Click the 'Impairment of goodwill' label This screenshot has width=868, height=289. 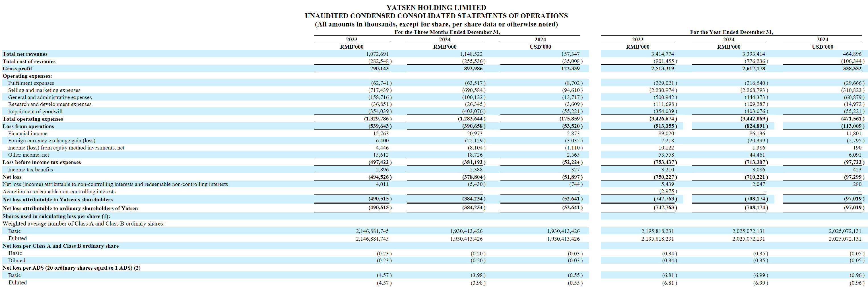coord(35,111)
